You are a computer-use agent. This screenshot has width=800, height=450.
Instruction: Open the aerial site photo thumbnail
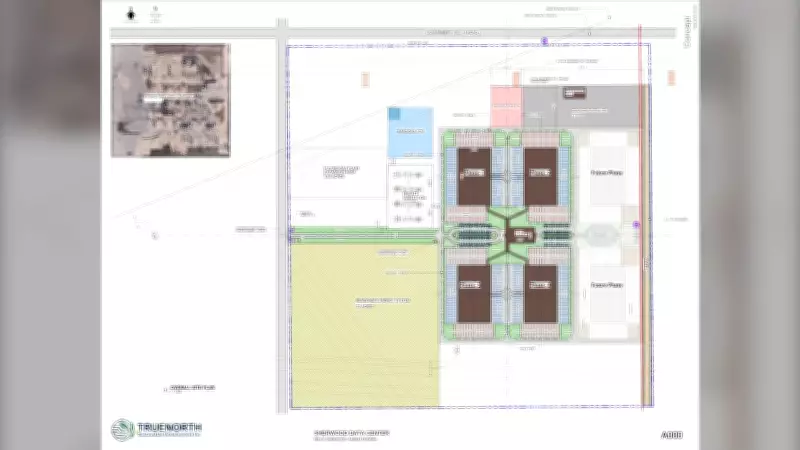[x=170, y=100]
